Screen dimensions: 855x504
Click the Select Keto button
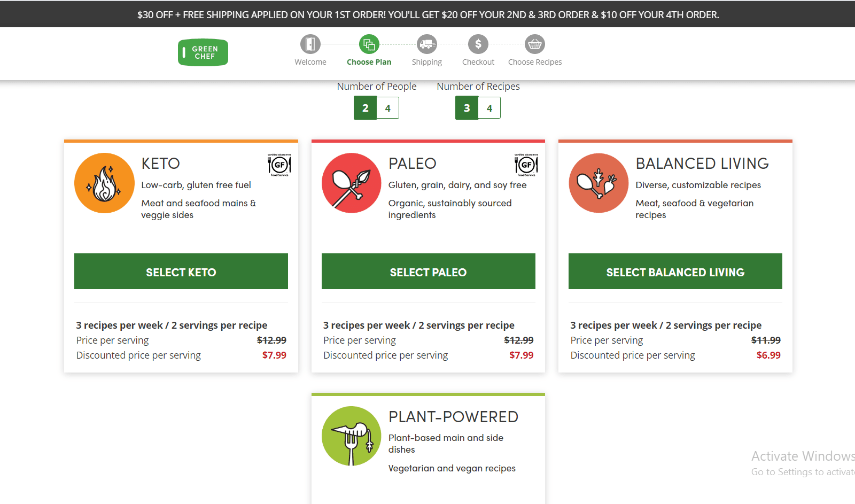point(181,272)
